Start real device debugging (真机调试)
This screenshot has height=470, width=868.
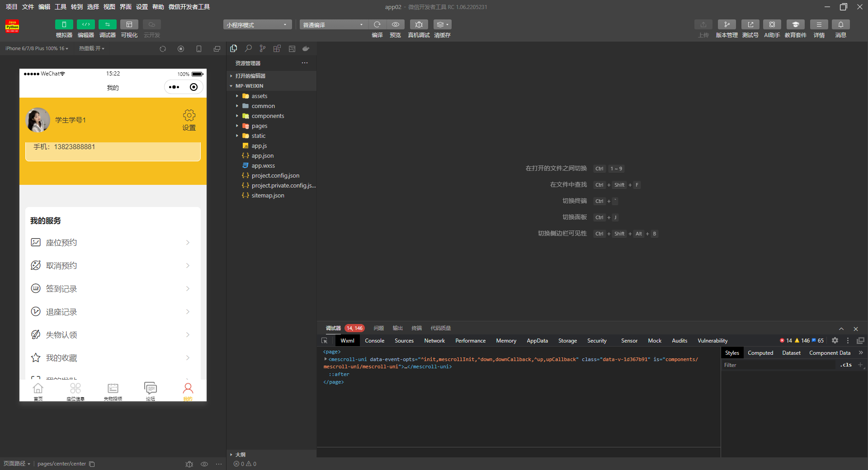[x=419, y=24]
